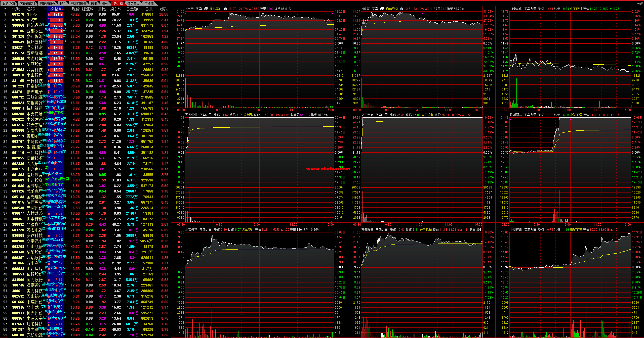Select row 300050 世纪鼎利
This screenshot has width=644, height=338.
pos(86,25)
